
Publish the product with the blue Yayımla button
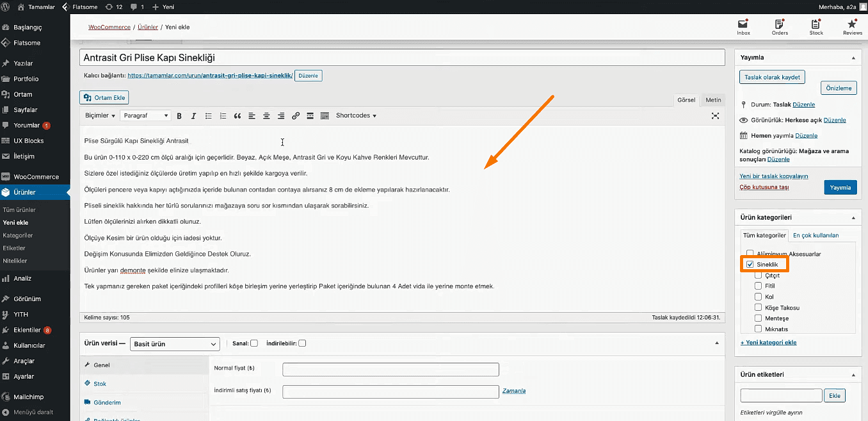click(x=840, y=187)
